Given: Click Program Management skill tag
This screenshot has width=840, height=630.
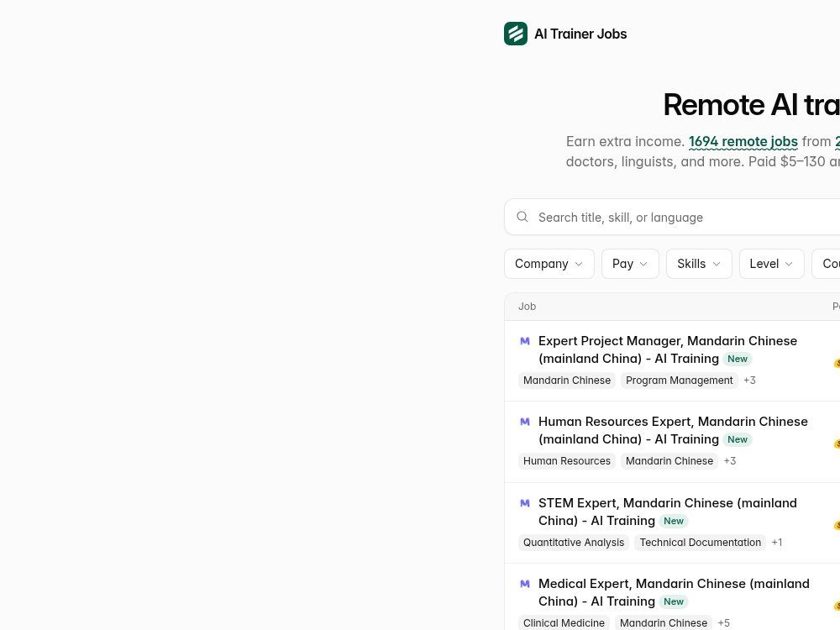Looking at the screenshot, I should pos(679,381).
